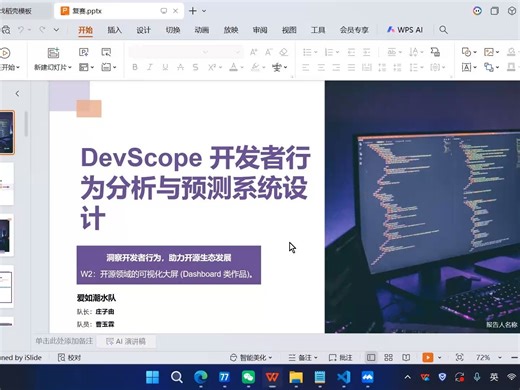The height and width of the screenshot is (390, 520).
Task: Click the notes field 单击此处添加备注
Action: (x=64, y=341)
